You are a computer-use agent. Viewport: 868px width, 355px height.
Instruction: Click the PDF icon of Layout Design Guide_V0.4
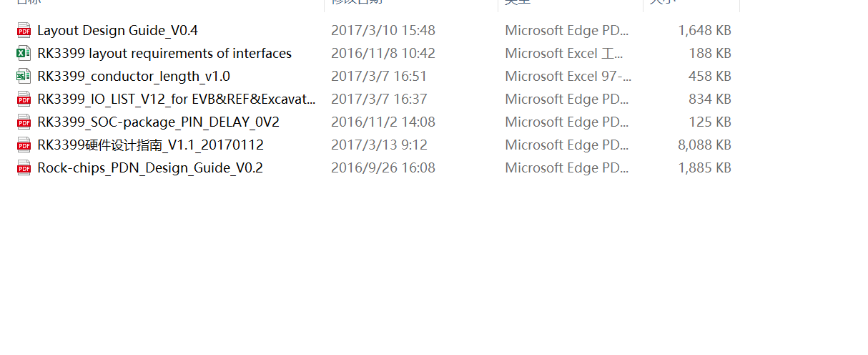coord(24,30)
